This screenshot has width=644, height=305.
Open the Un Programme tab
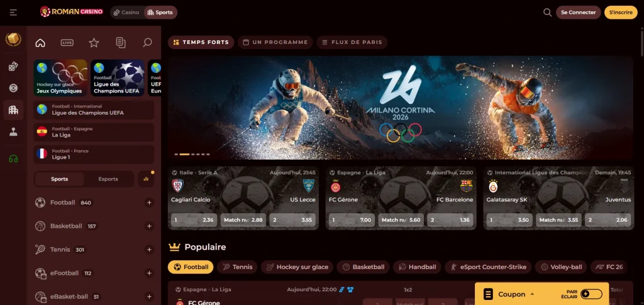point(275,42)
